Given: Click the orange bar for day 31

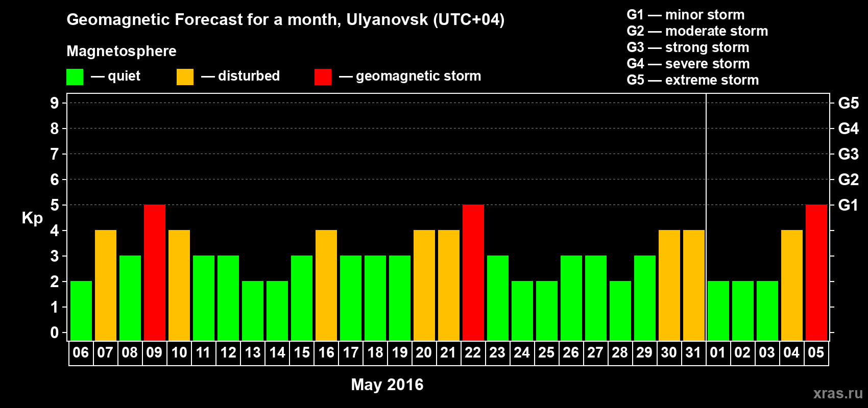Looking at the screenshot, I should (694, 286).
